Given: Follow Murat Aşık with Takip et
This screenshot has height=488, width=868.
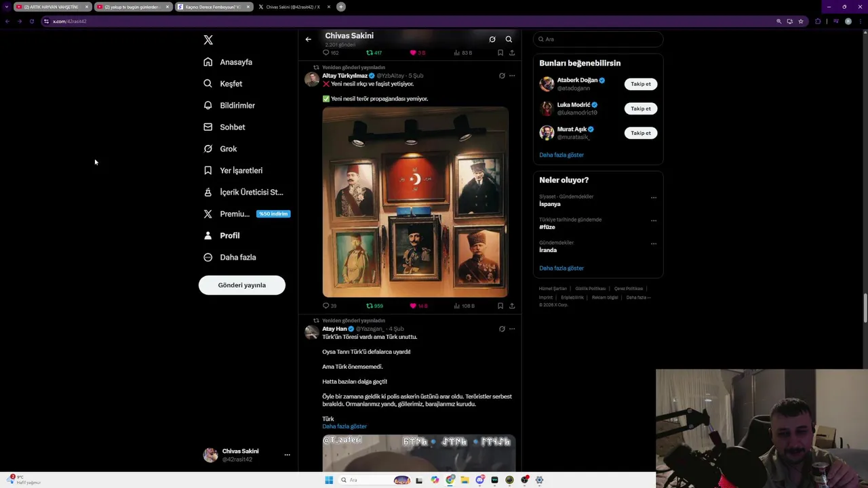Looking at the screenshot, I should coord(641,133).
